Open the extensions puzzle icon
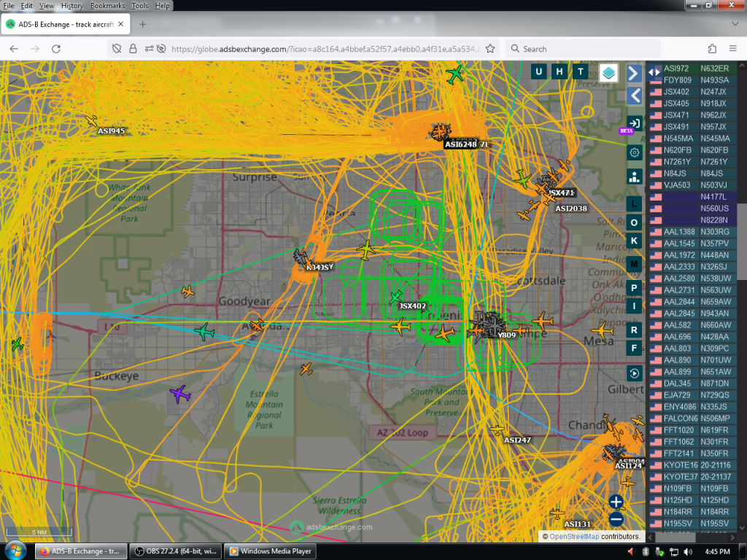This screenshot has height=560, width=747. pyautogui.click(x=712, y=49)
